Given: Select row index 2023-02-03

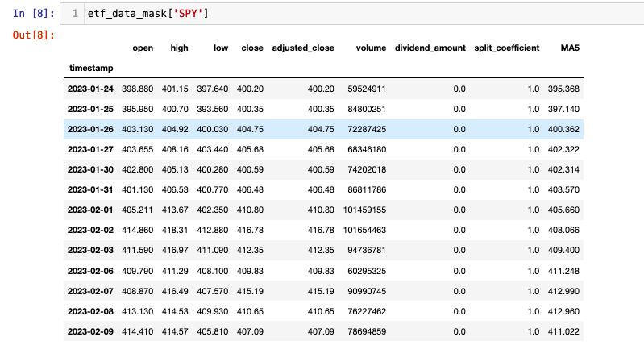Looking at the screenshot, I should click(90, 250).
